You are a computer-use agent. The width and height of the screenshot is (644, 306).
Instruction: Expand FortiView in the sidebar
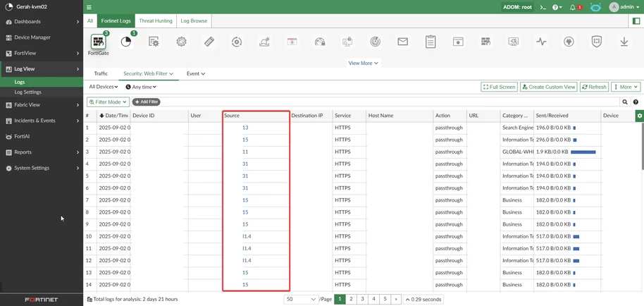point(42,53)
